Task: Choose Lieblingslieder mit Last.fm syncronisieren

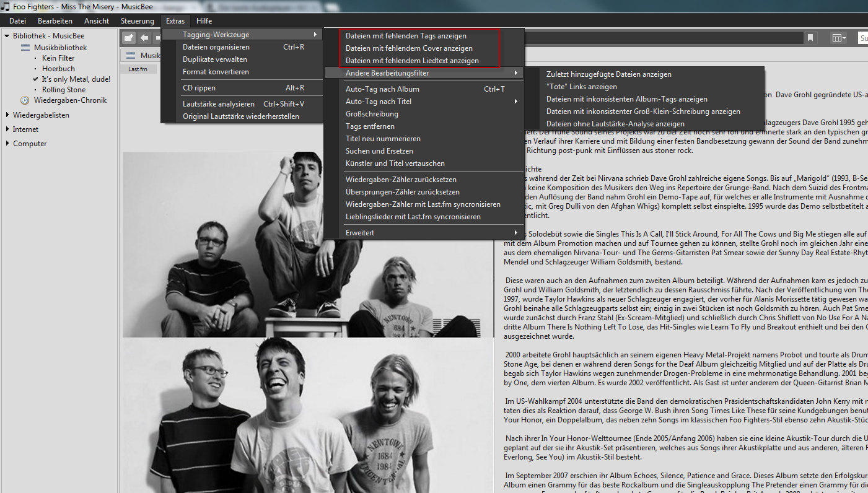Action: 424,217
